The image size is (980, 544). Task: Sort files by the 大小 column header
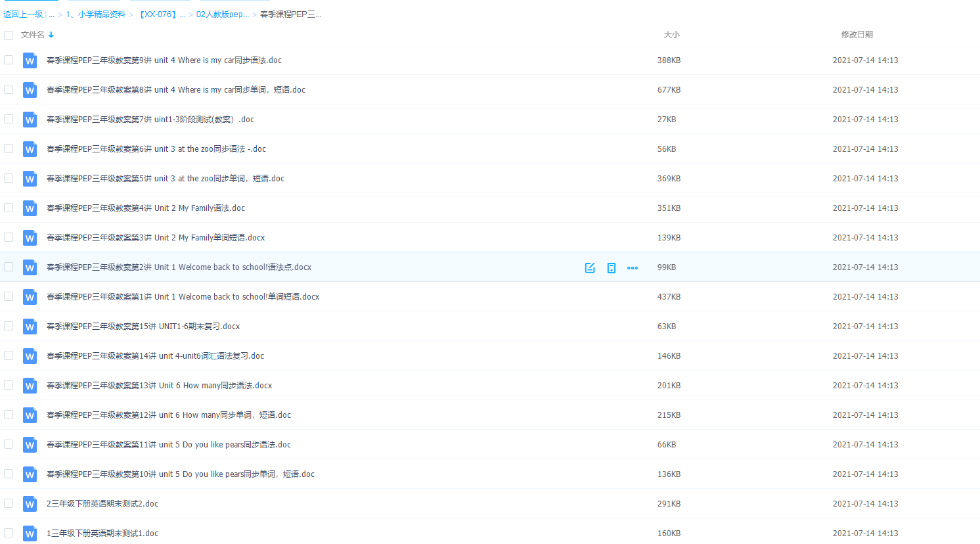671,35
